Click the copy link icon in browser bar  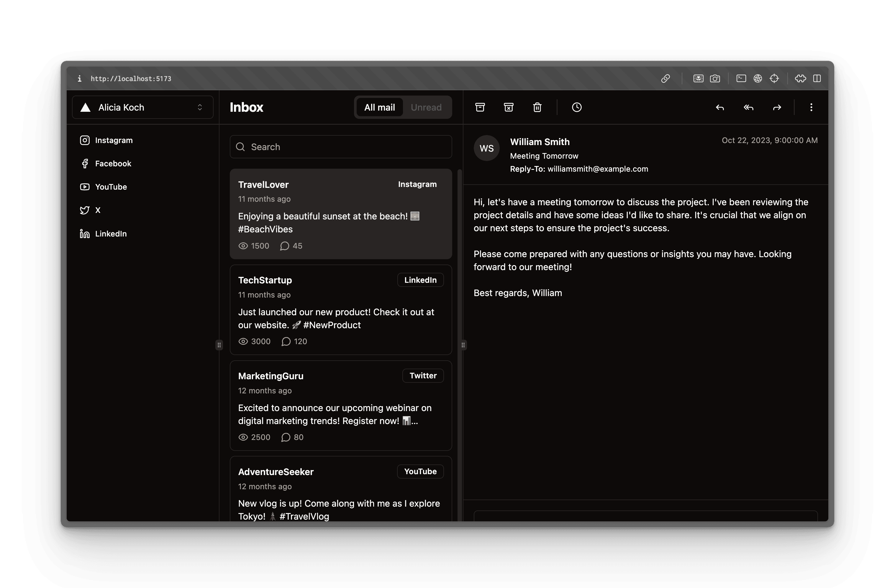pyautogui.click(x=665, y=78)
